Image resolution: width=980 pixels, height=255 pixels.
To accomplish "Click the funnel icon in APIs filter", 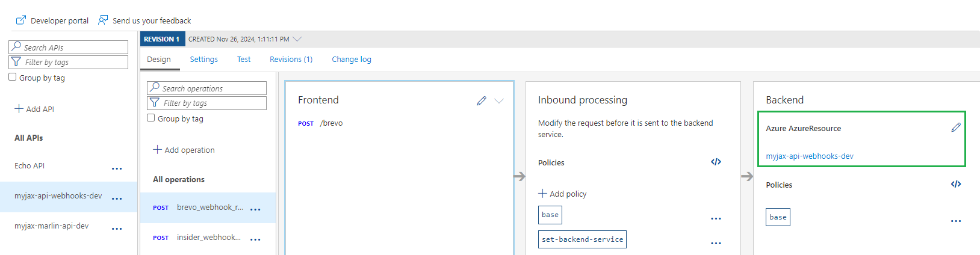I will [16, 61].
